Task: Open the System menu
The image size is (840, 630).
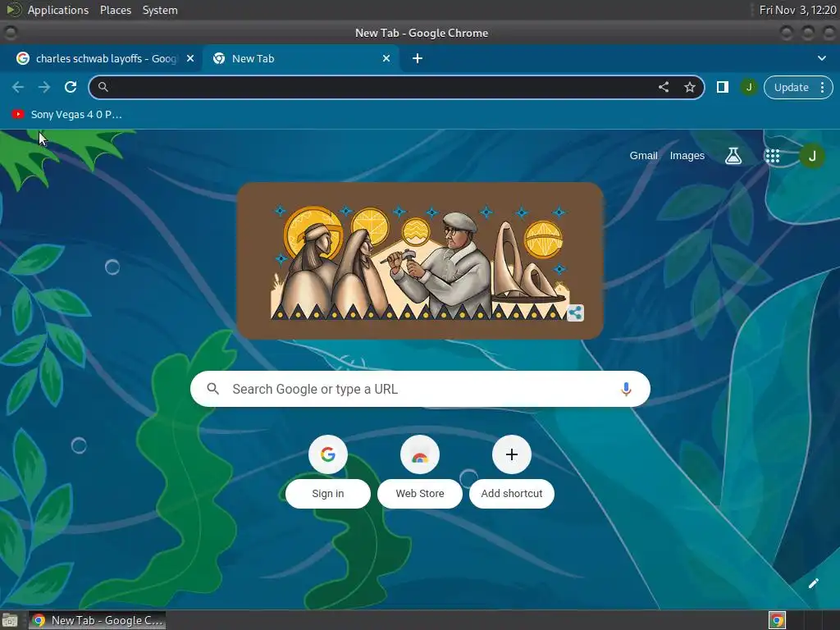Action: click(x=160, y=10)
